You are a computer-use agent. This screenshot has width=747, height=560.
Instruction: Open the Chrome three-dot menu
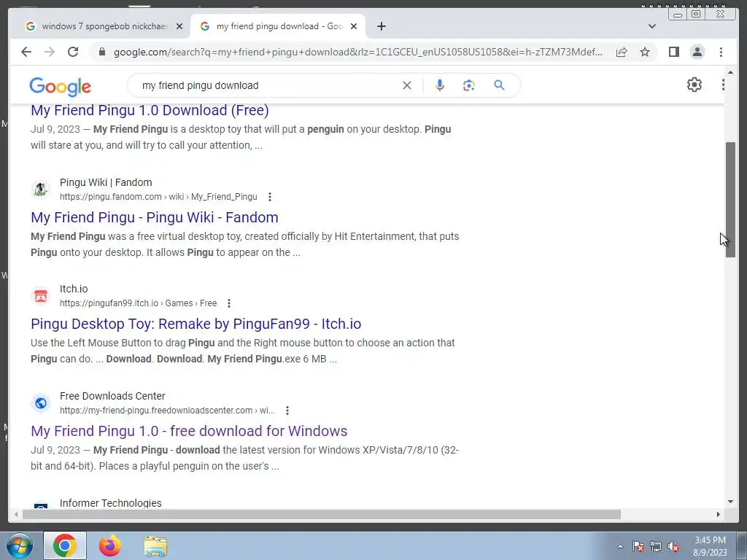coord(721,52)
